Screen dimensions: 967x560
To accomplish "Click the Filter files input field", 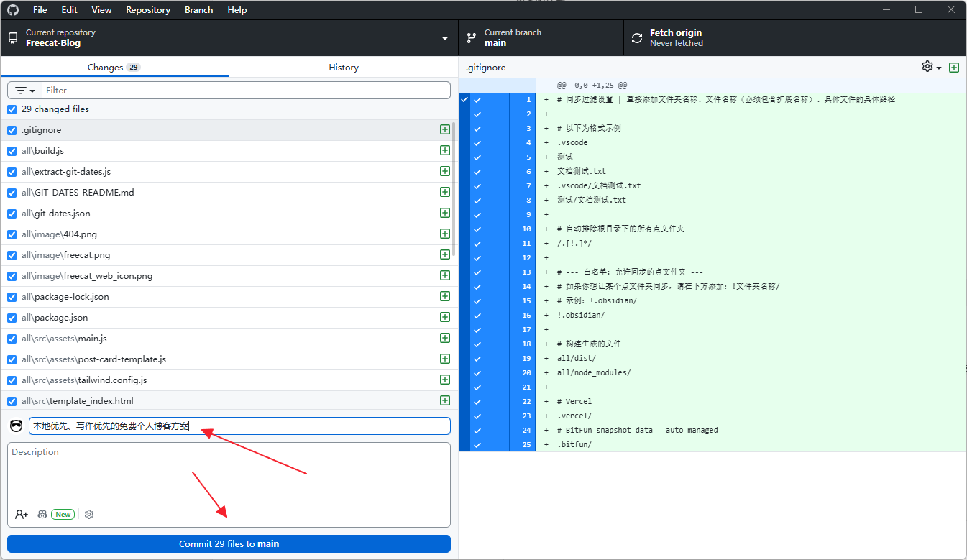I will click(x=246, y=91).
